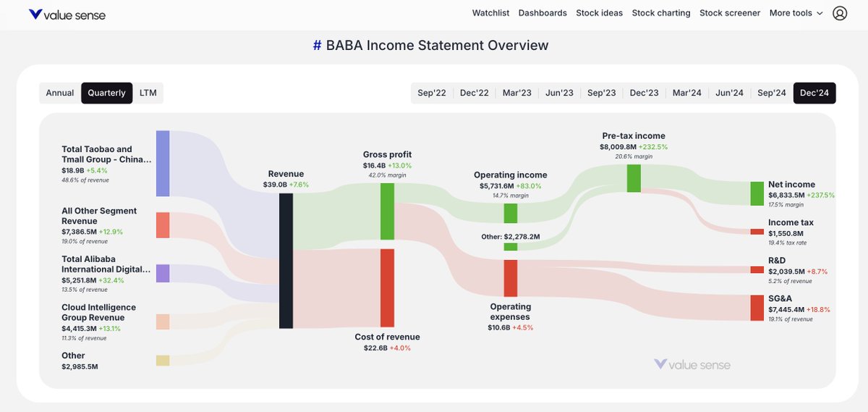Choose the Mar'24 period
The image size is (868, 412).
click(687, 93)
